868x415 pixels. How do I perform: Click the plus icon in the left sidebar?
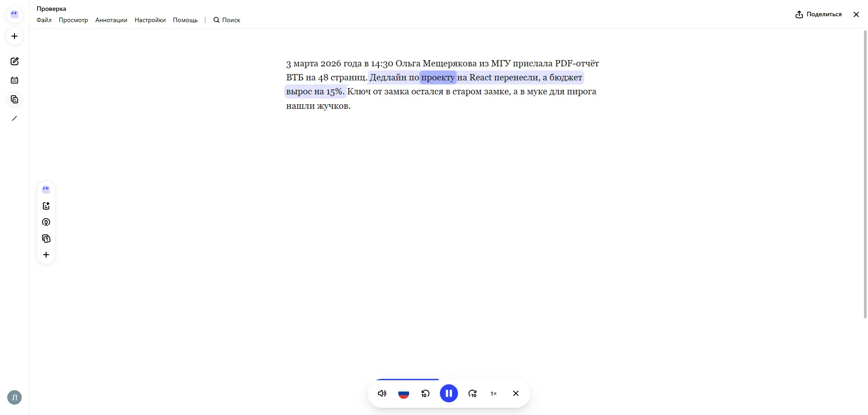tap(14, 37)
